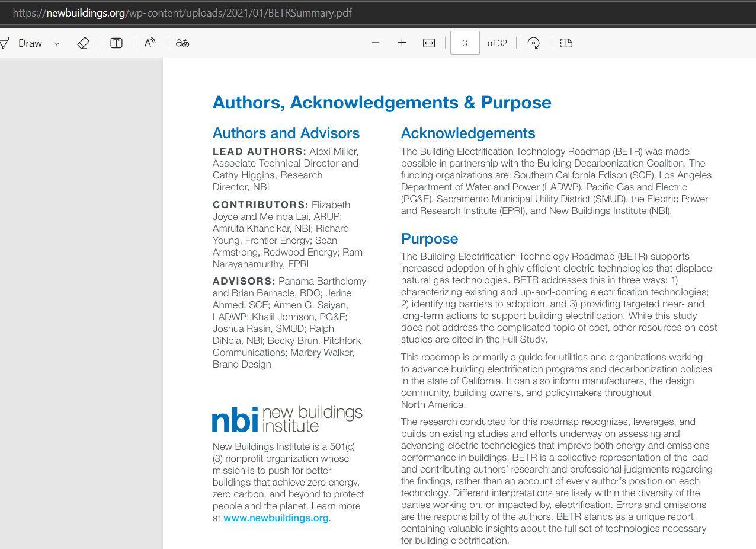Image resolution: width=756 pixels, height=549 pixels.
Task: Open the www.newbuildings.org link
Action: click(276, 518)
